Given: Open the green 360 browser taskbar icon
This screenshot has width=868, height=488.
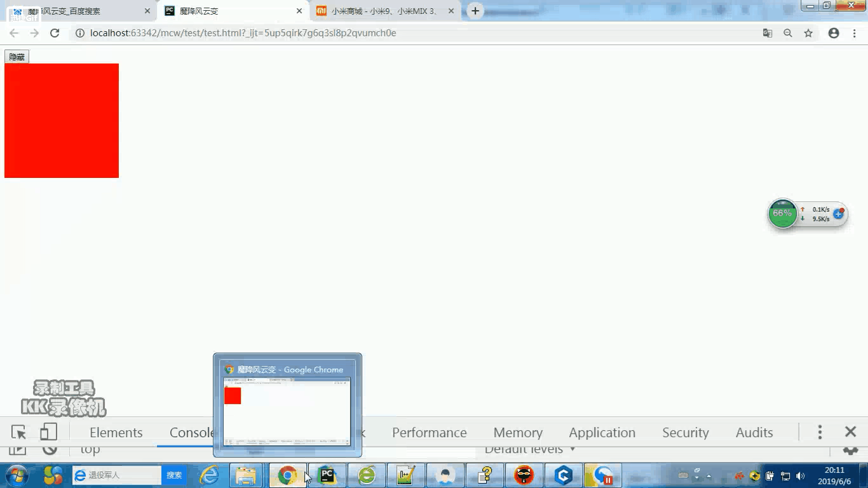Looking at the screenshot, I should tap(367, 475).
